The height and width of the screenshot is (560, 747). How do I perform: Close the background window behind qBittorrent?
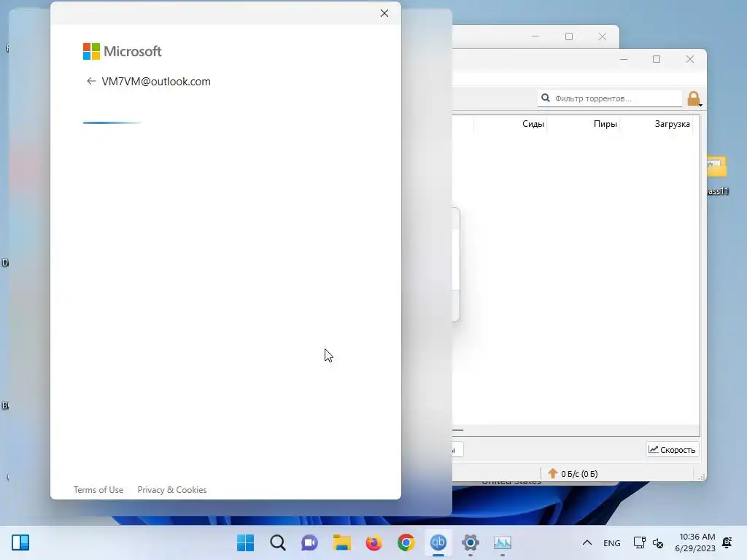point(602,36)
